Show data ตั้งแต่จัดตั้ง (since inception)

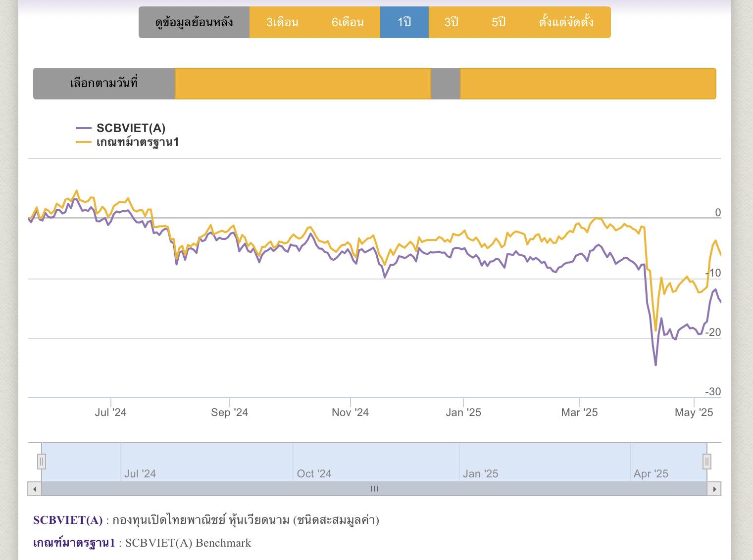point(566,22)
